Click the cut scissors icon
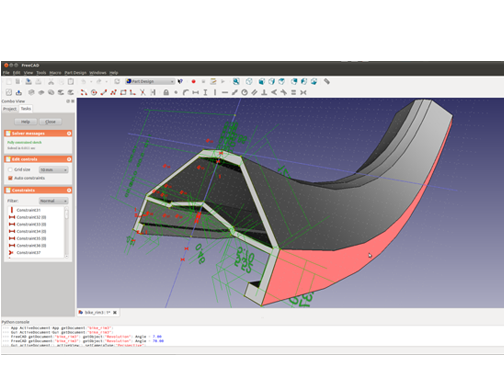Image resolution: width=504 pixels, height=386 pixels. [x=51, y=82]
